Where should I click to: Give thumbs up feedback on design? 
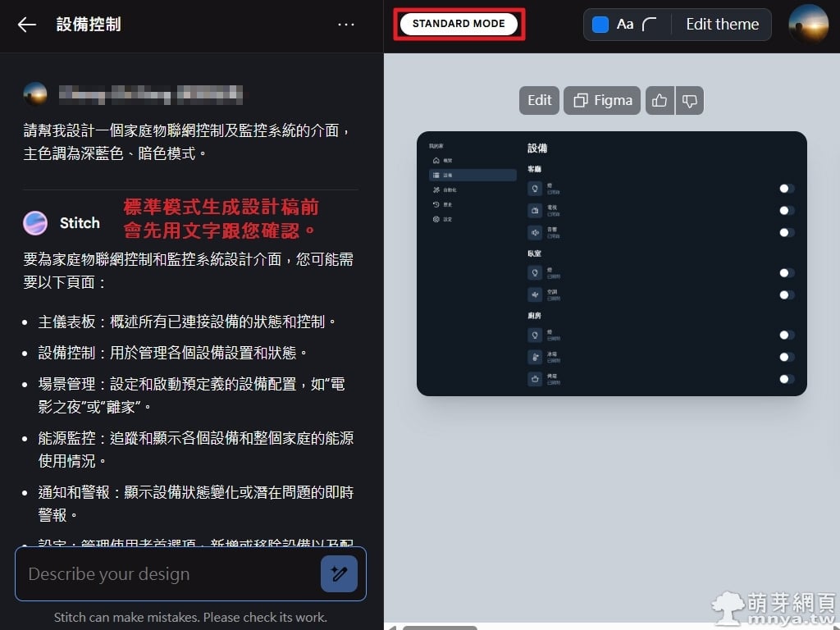(x=660, y=101)
